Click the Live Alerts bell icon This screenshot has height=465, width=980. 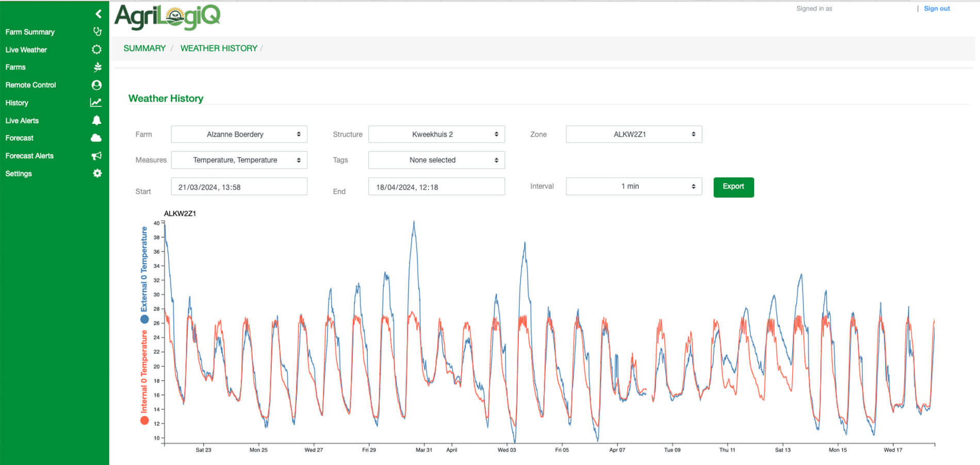96,120
